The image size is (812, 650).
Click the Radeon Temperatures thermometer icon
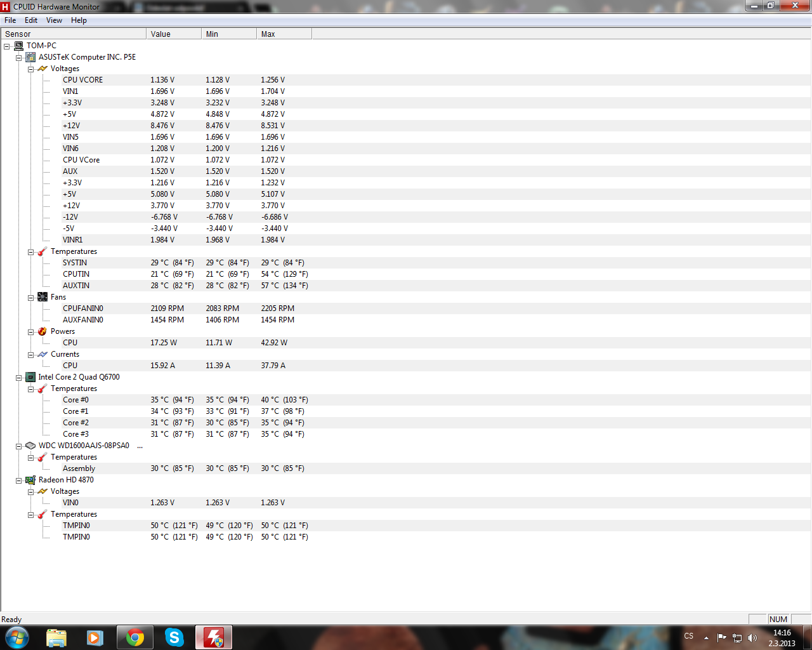coord(43,514)
